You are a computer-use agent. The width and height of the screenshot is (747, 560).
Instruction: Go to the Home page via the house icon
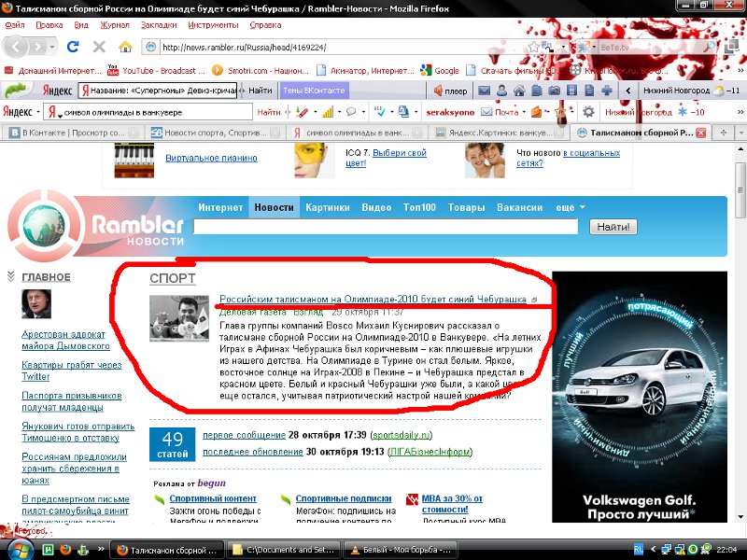tap(125, 47)
